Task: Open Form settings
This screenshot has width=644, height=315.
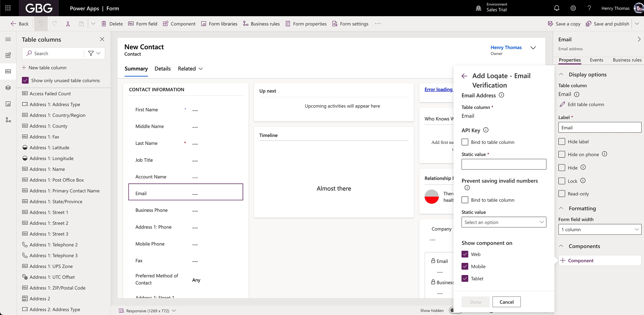Action: pos(350,24)
